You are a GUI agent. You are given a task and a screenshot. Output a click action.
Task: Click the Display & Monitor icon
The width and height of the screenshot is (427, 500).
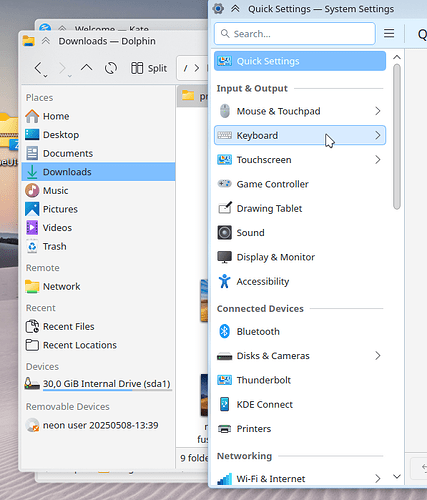[x=225, y=257]
